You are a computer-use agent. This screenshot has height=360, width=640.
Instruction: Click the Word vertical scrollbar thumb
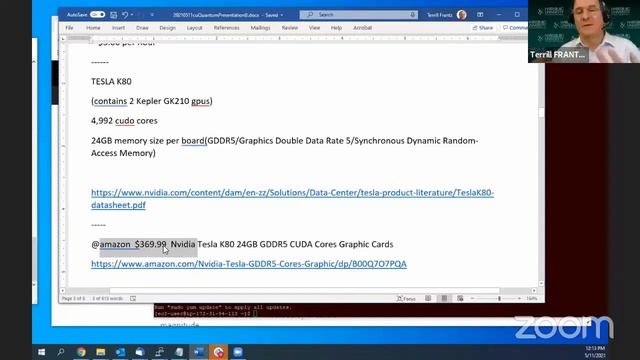541,112
